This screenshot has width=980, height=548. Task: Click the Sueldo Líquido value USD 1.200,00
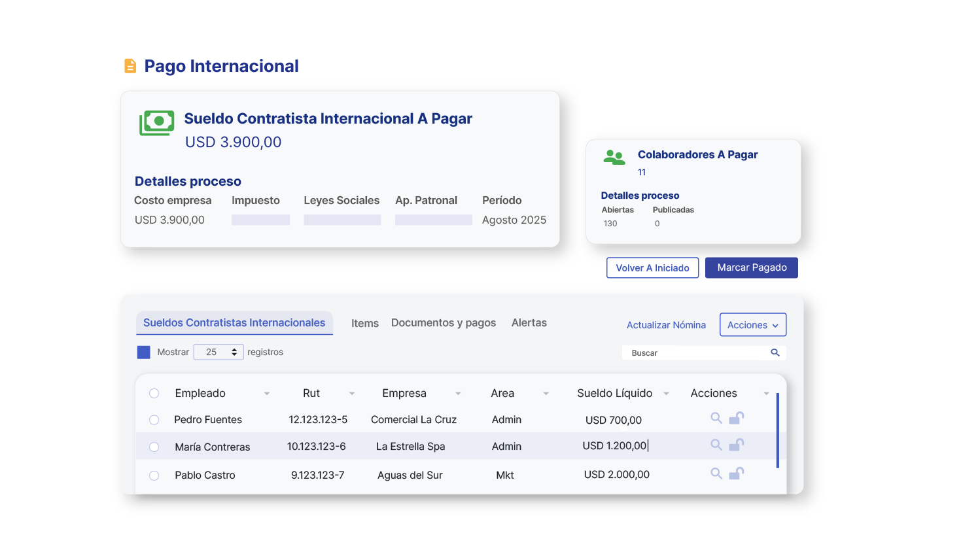615,446
